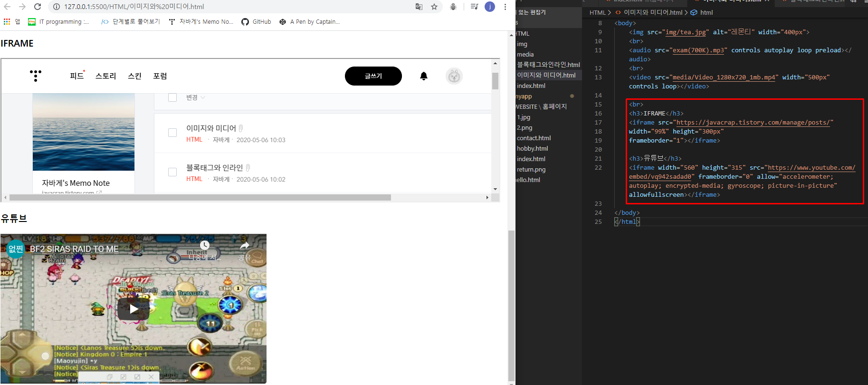The height and width of the screenshot is (385, 868).
Task: Click the YouTube share arrow icon
Action: point(244,246)
